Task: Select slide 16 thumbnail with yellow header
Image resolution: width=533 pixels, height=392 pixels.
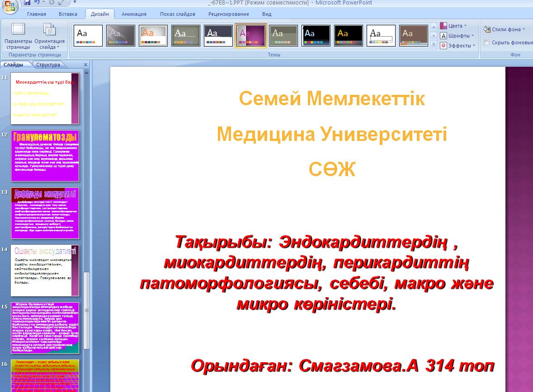Action: (45, 376)
